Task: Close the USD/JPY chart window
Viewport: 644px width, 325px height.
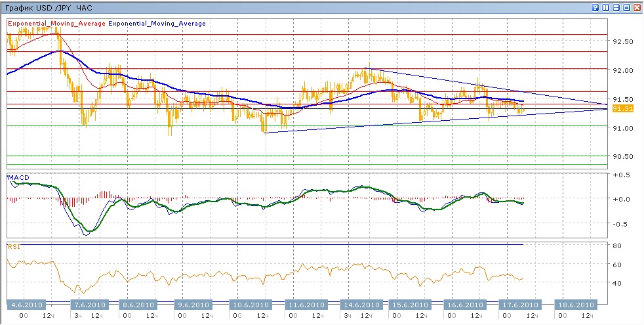Action: pyautogui.click(x=637, y=7)
